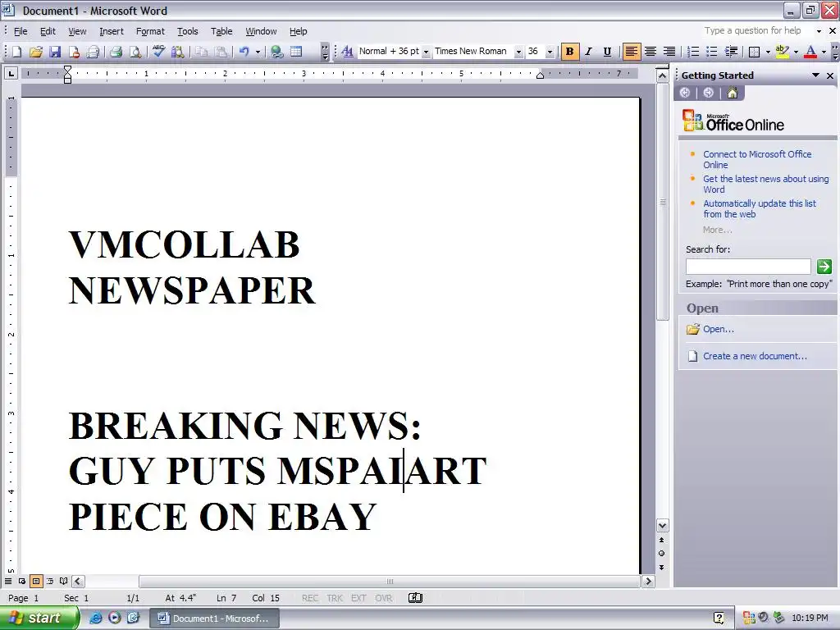Click the Print printer icon
This screenshot has width=840, height=630.
click(x=116, y=52)
